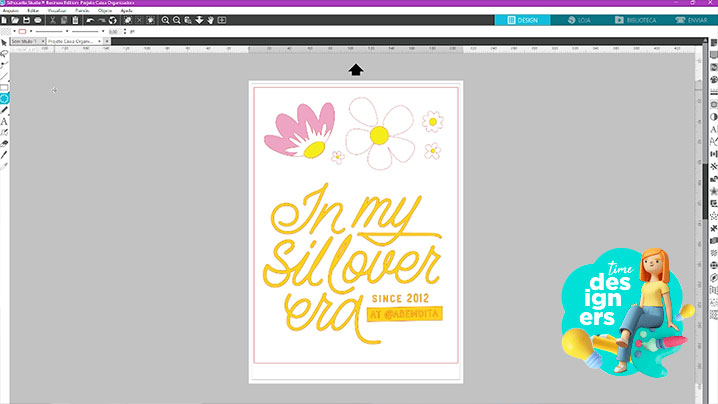
Task: Click the yellow center of white flower
Action: point(379,133)
